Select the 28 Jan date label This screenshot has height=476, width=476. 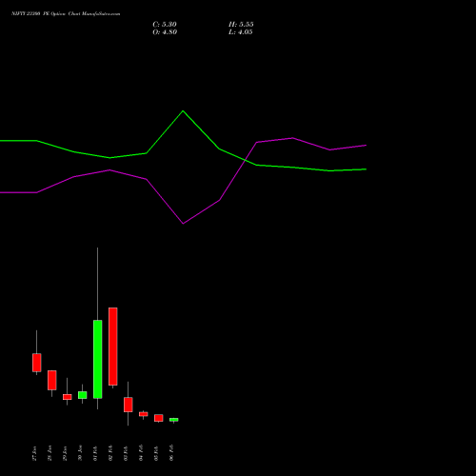click(x=50, y=453)
